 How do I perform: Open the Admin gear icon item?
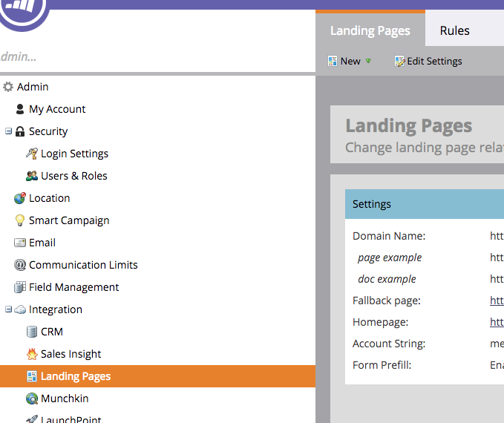[x=8, y=87]
